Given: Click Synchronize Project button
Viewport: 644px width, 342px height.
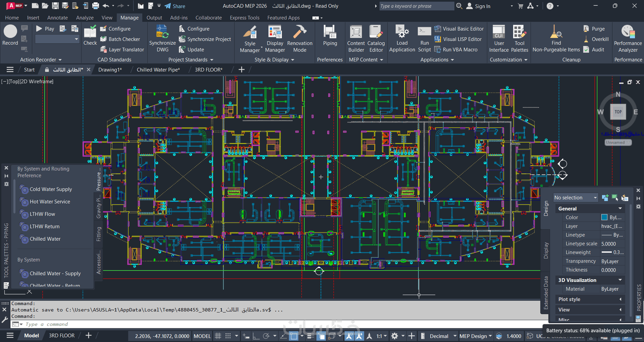Looking at the screenshot, I should [x=205, y=39].
